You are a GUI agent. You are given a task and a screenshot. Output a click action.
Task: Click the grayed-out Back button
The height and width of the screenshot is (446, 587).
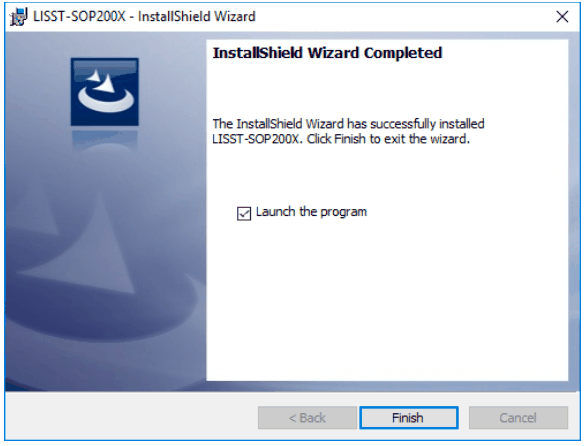[307, 417]
